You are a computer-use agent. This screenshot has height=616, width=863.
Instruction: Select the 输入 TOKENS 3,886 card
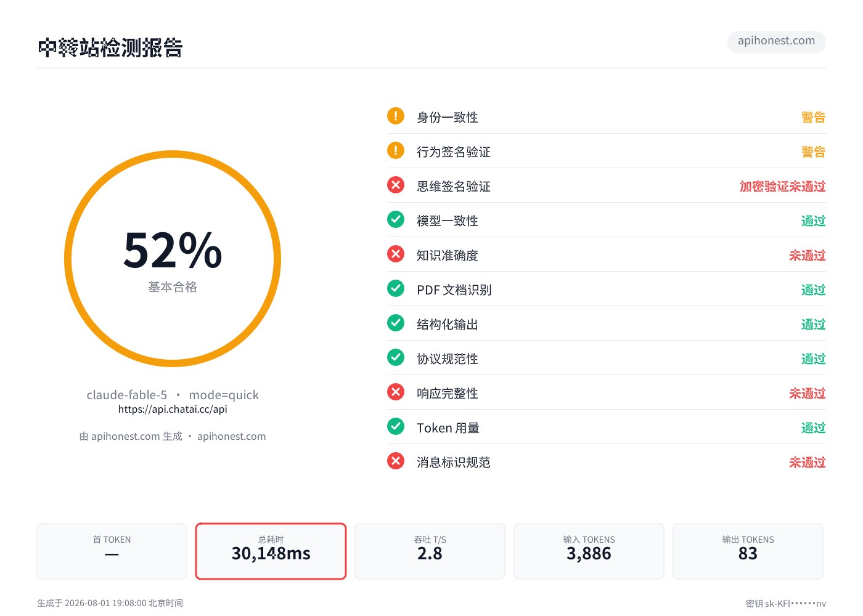click(x=589, y=551)
